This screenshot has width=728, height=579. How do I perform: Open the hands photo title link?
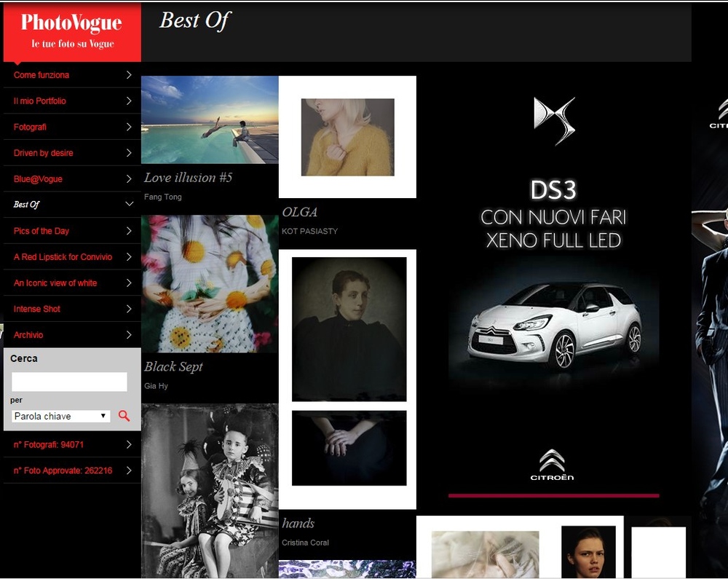click(298, 524)
